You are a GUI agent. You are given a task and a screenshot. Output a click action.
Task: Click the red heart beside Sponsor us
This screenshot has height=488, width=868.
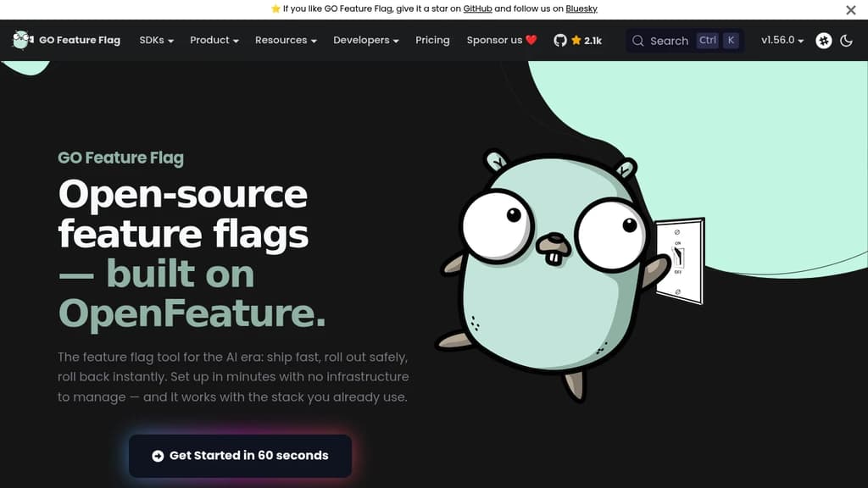[x=531, y=40]
